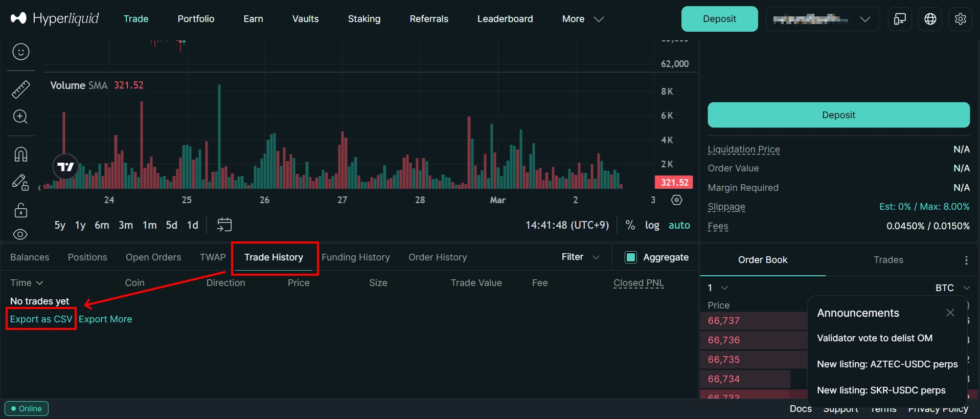Switch to the Order History tab

tap(438, 257)
